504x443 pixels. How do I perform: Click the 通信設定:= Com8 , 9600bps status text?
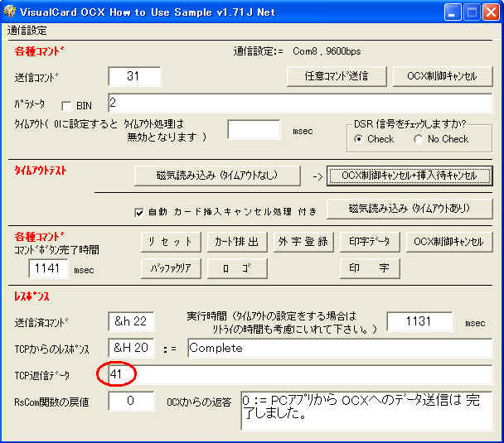pos(297,51)
